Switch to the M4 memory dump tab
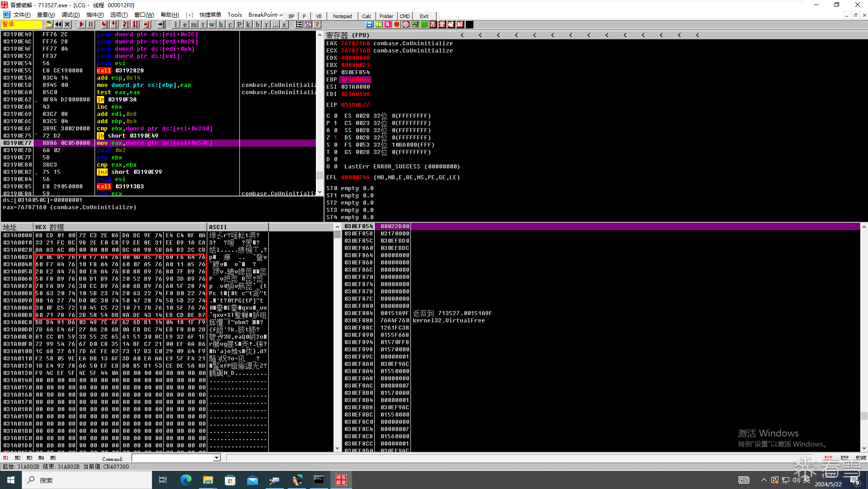The width and height of the screenshot is (868, 489). (x=41, y=458)
